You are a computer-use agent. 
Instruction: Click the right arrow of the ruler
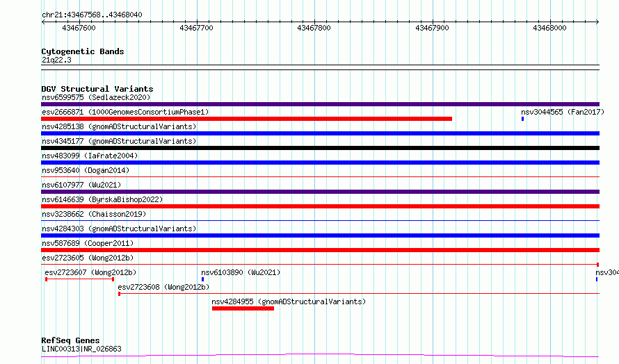point(597,22)
